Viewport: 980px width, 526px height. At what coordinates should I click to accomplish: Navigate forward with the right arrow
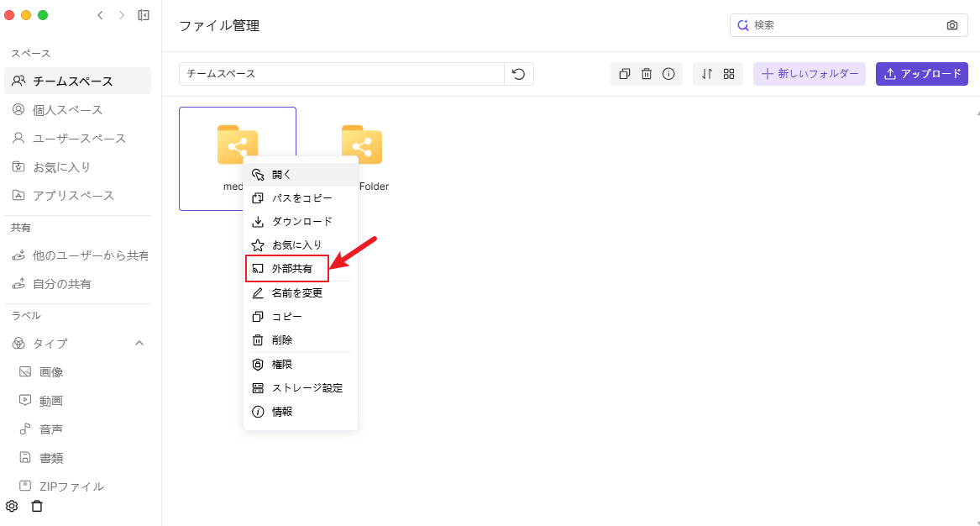(121, 15)
